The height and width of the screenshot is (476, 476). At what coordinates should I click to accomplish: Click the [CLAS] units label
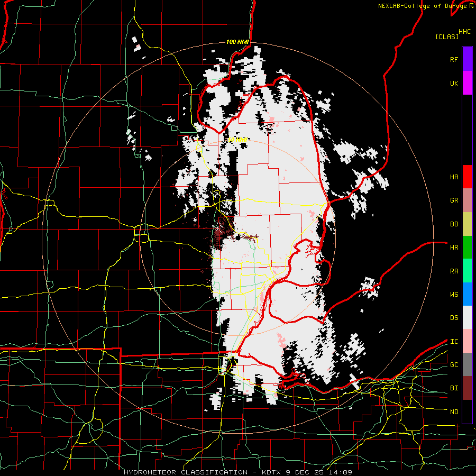[447, 36]
